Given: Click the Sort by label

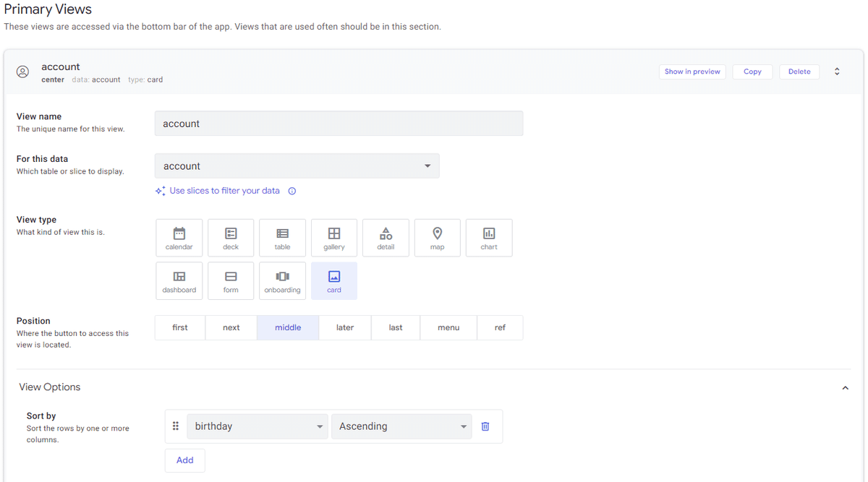Looking at the screenshot, I should coord(41,416).
